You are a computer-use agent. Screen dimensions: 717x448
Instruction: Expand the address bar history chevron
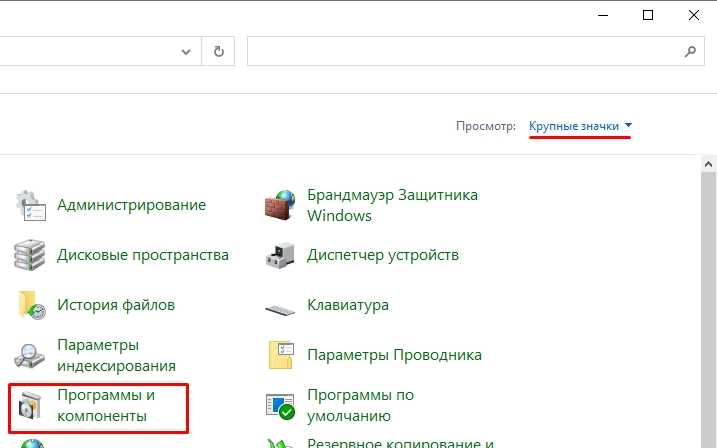point(186,51)
